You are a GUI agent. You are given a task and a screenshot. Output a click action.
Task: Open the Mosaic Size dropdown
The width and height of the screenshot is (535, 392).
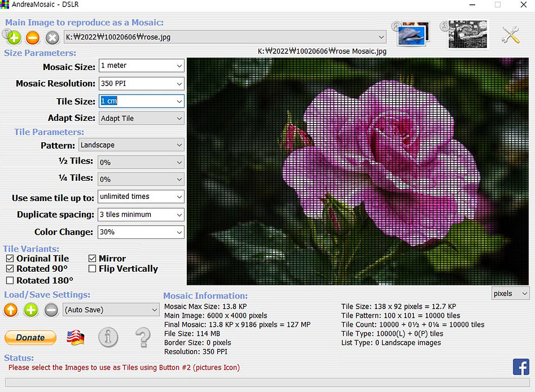[179, 66]
